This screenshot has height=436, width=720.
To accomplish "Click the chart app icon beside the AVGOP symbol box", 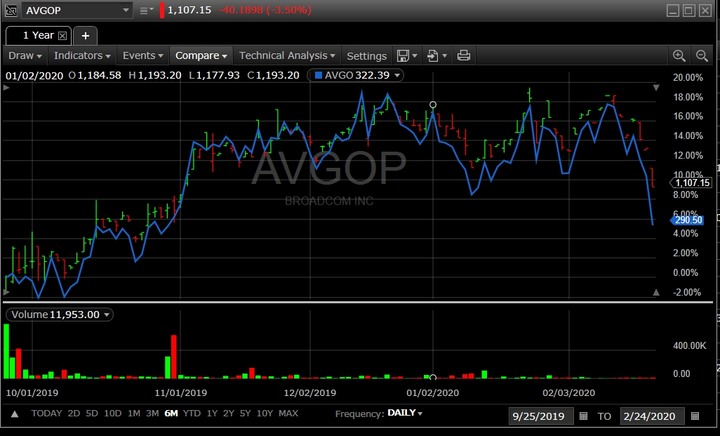I will (x=11, y=10).
